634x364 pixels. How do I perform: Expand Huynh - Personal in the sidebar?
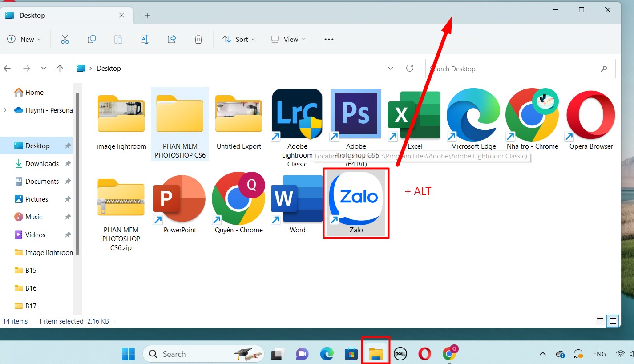pos(4,110)
